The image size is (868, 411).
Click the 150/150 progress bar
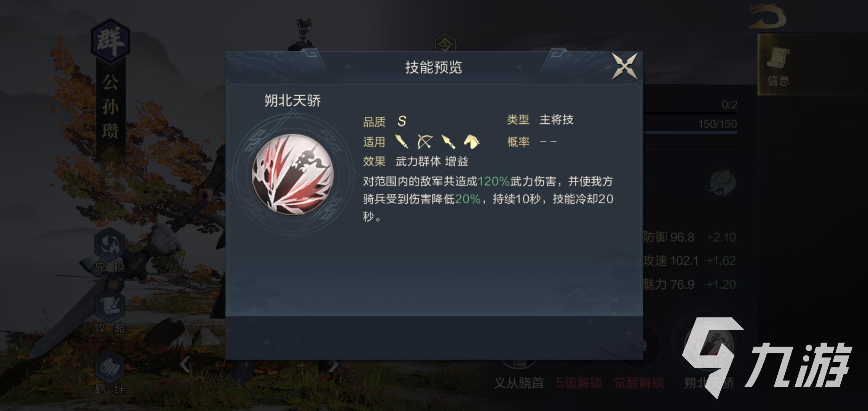click(x=690, y=132)
